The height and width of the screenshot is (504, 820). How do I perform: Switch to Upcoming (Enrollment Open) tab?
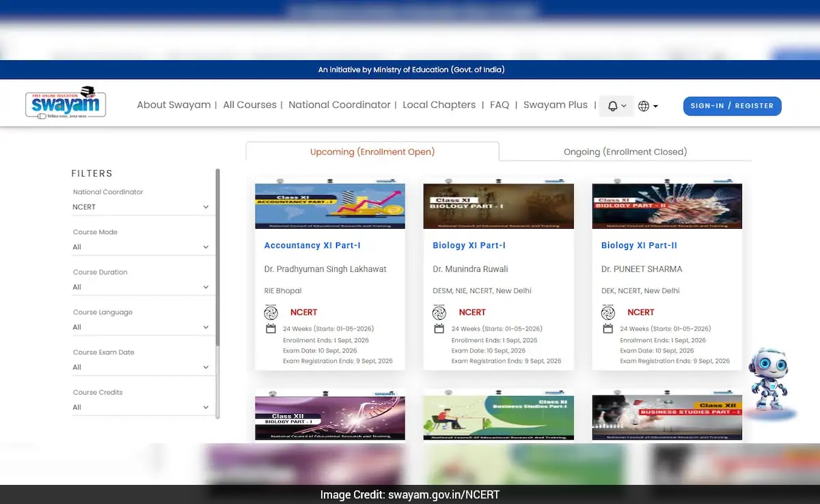coord(372,152)
